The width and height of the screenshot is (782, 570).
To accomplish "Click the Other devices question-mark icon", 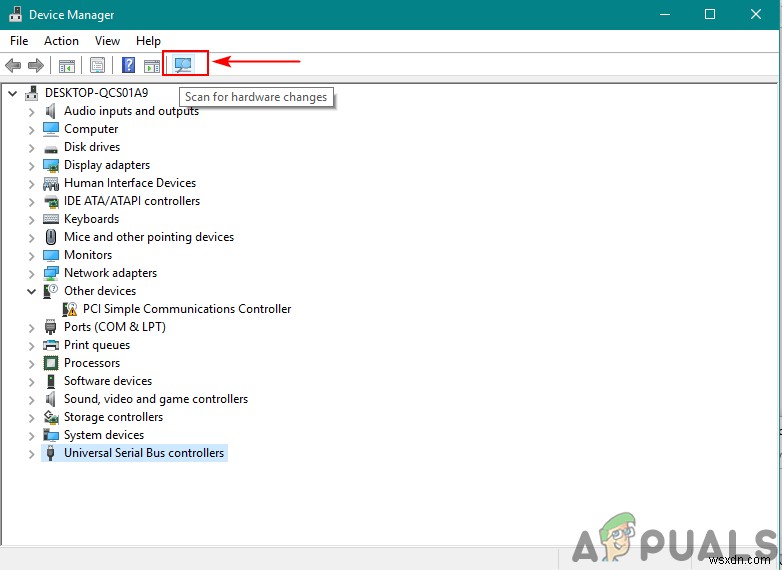I will click(x=50, y=291).
